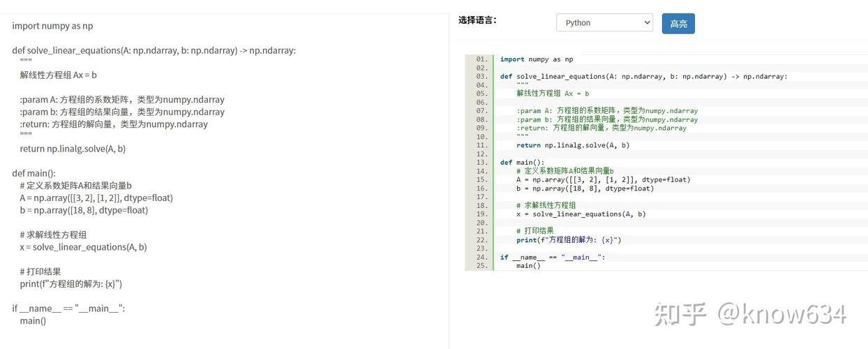Screen dimensions: 868x349
Task: Click ':param A' line in left pane
Action: (x=122, y=100)
